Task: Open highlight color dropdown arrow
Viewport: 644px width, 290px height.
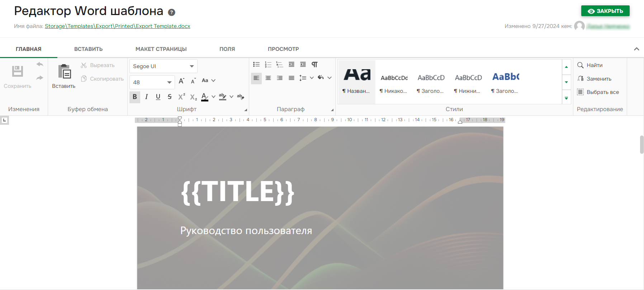Action: [x=231, y=97]
